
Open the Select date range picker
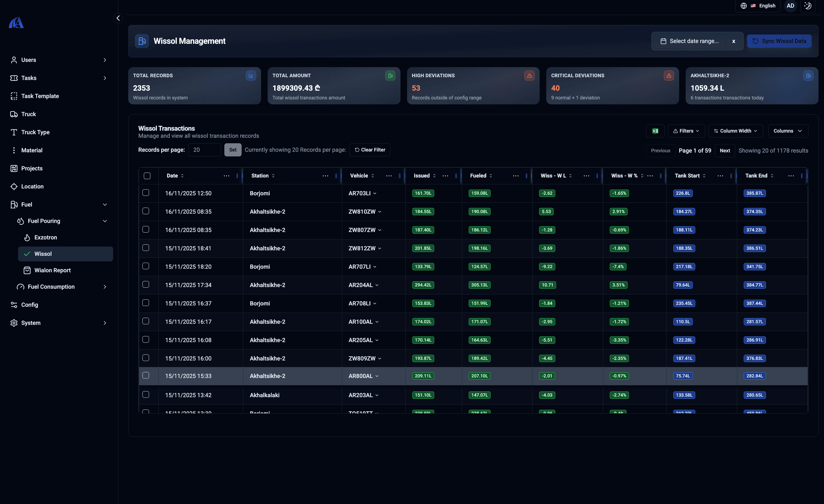689,41
